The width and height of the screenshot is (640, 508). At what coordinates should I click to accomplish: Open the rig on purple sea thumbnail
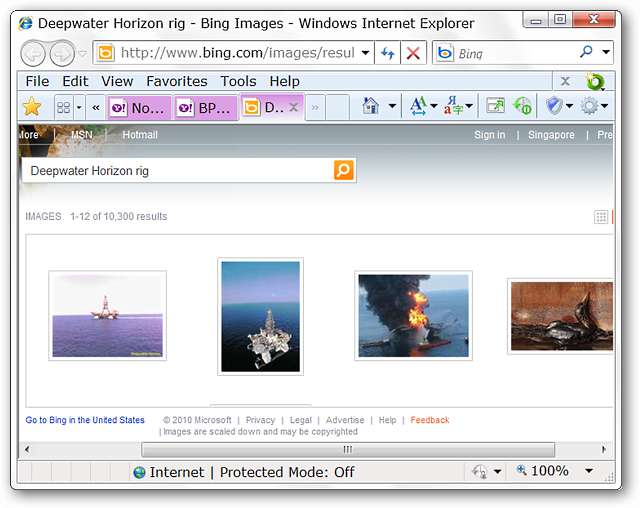coord(107,315)
